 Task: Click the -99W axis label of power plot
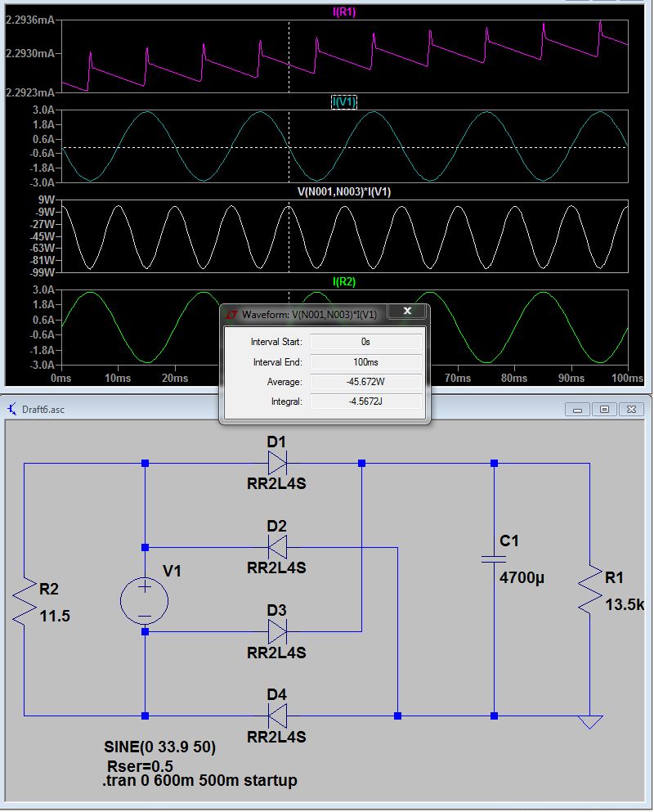pyautogui.click(x=43, y=272)
